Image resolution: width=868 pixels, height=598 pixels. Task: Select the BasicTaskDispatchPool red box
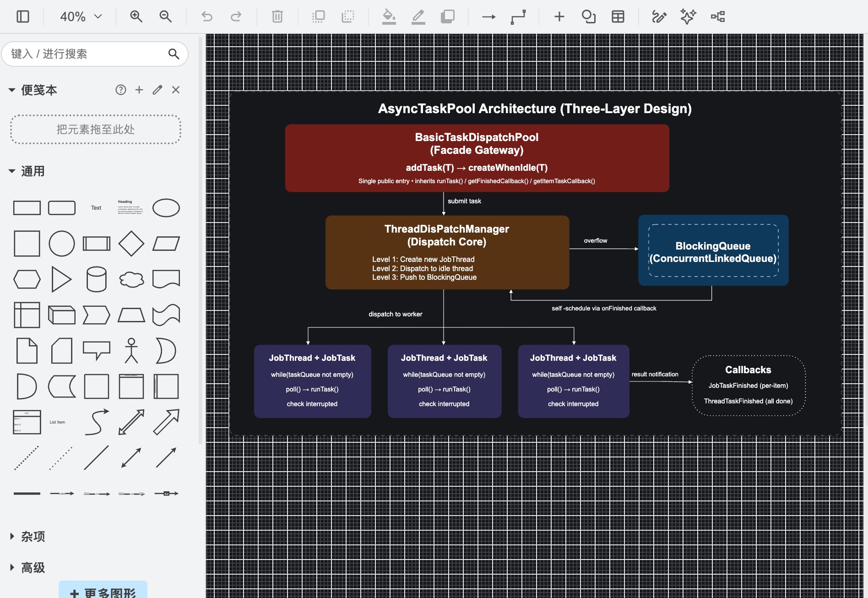[x=477, y=158]
